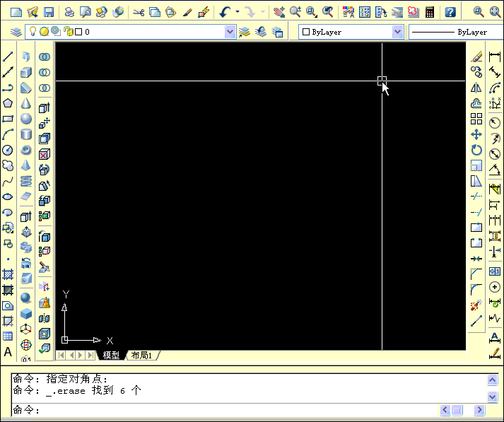Click the Print icon

69,12
